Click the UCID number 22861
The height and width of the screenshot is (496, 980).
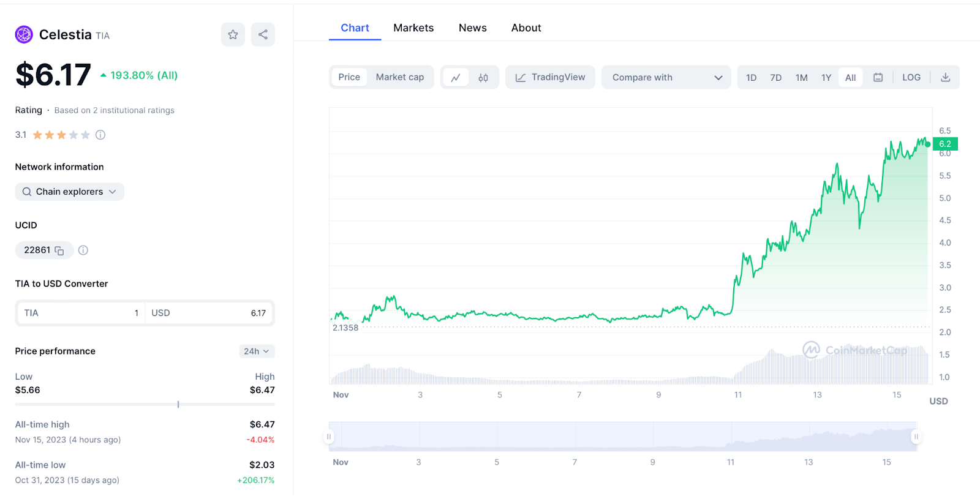[37, 250]
